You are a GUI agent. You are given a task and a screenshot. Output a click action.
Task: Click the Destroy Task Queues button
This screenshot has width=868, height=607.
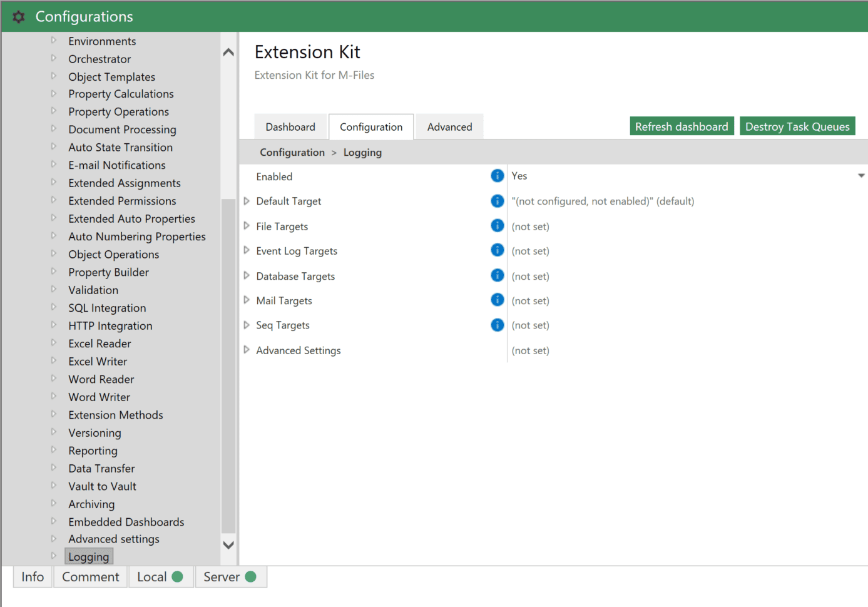[x=797, y=126]
